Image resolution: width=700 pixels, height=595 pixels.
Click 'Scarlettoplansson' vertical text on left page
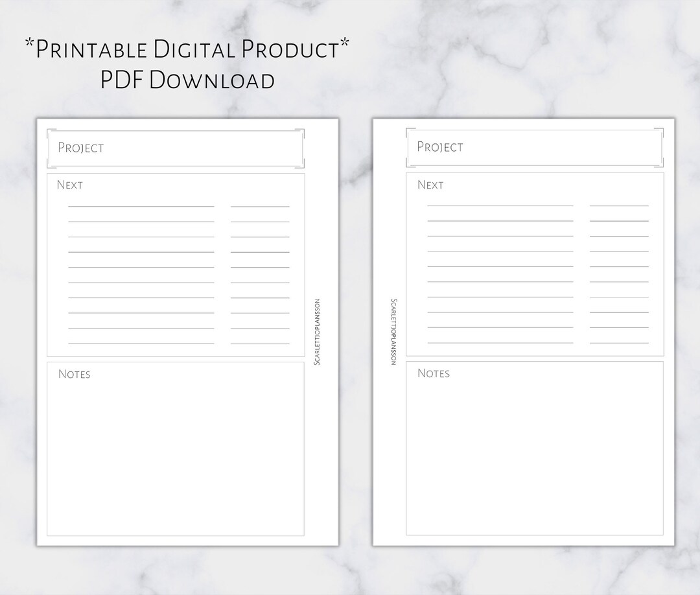[316, 332]
